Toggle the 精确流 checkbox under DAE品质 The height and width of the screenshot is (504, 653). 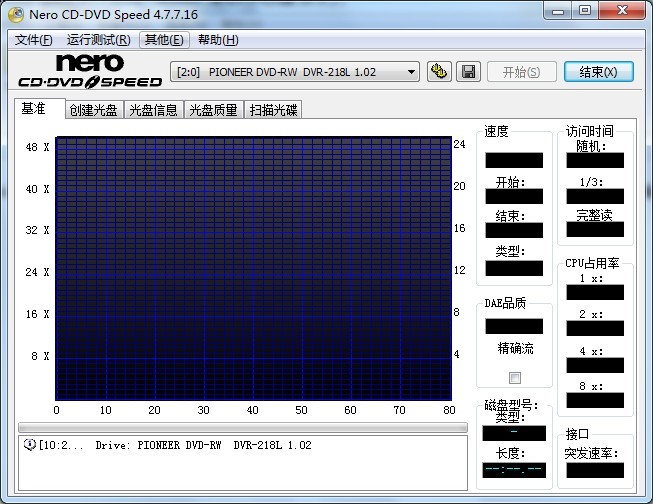515,377
